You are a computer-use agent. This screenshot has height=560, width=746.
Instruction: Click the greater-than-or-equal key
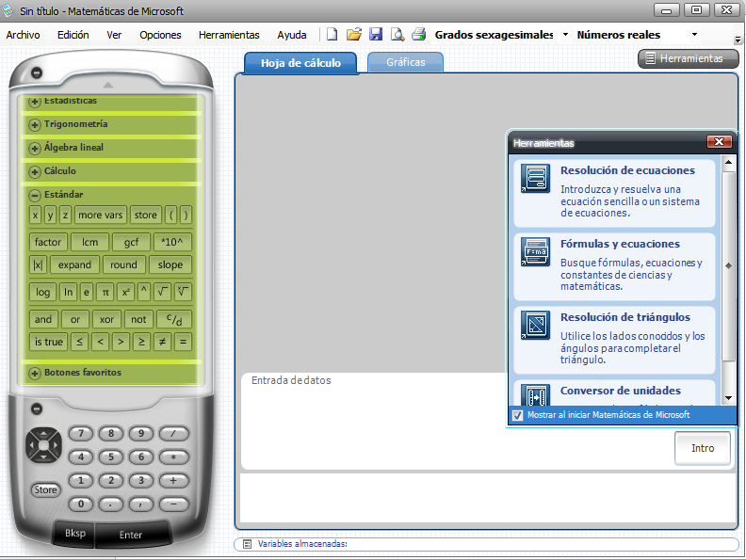141,342
